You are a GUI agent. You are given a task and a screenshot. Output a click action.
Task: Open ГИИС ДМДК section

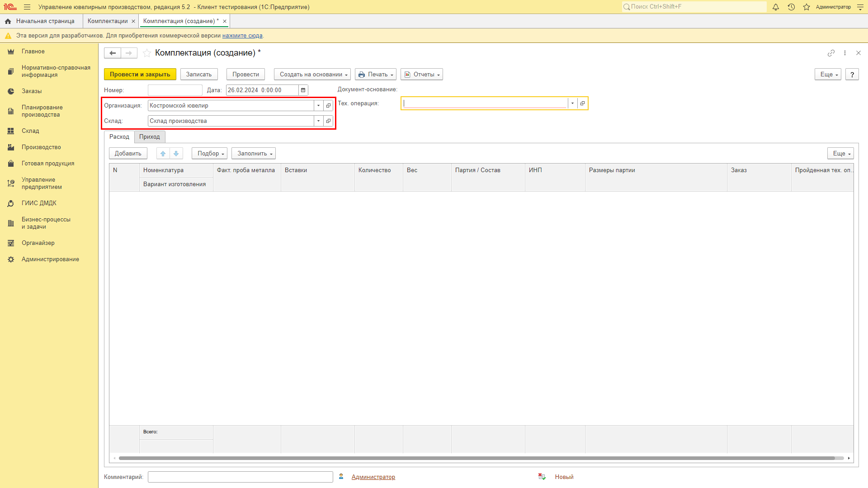(x=39, y=203)
